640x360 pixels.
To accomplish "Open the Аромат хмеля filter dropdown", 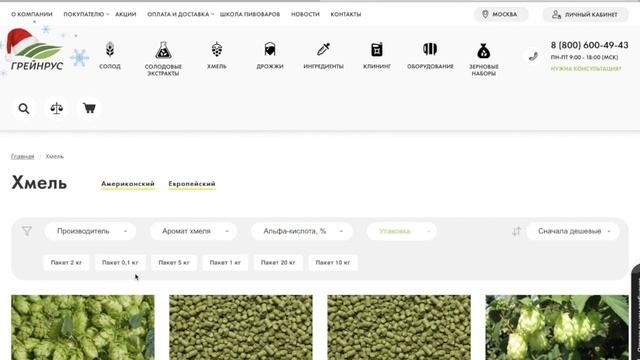I will (193, 231).
